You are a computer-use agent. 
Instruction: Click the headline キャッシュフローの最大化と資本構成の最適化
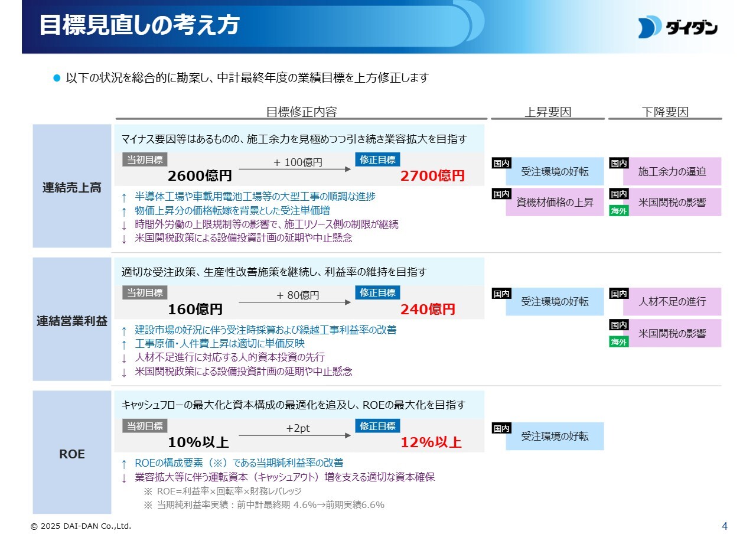pyautogui.click(x=293, y=405)
